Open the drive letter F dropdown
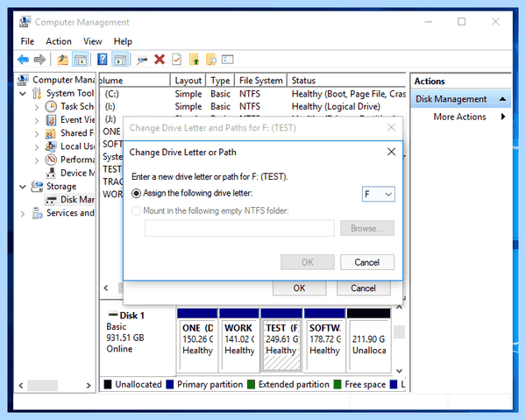Viewport: 526px width, 420px height. (379, 195)
